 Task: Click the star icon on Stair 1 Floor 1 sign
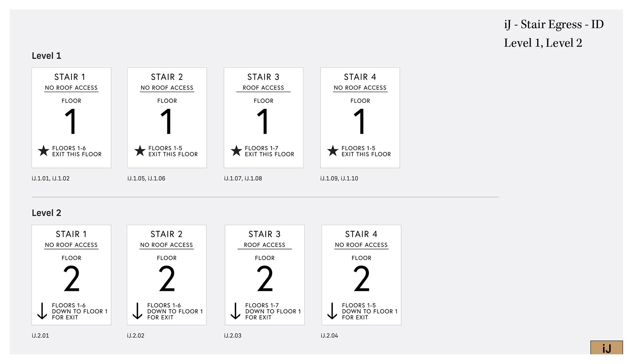click(44, 151)
